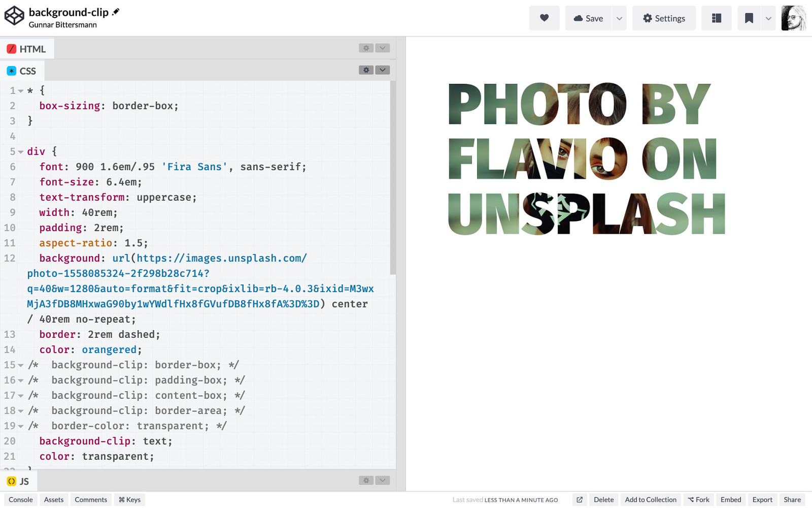Click 'border: 2rem dashed' line
The image size is (812, 508).
point(99,334)
